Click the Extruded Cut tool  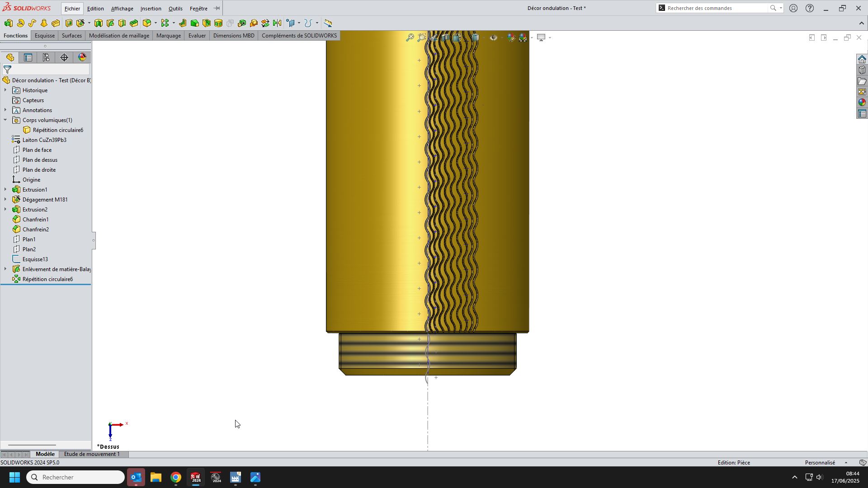click(69, 23)
